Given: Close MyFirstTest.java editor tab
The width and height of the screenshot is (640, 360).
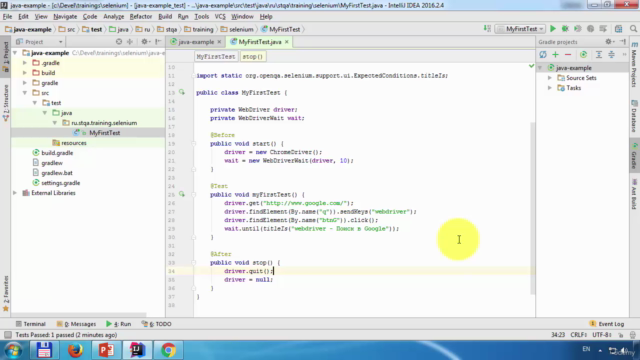Looking at the screenshot, I should coord(287,42).
